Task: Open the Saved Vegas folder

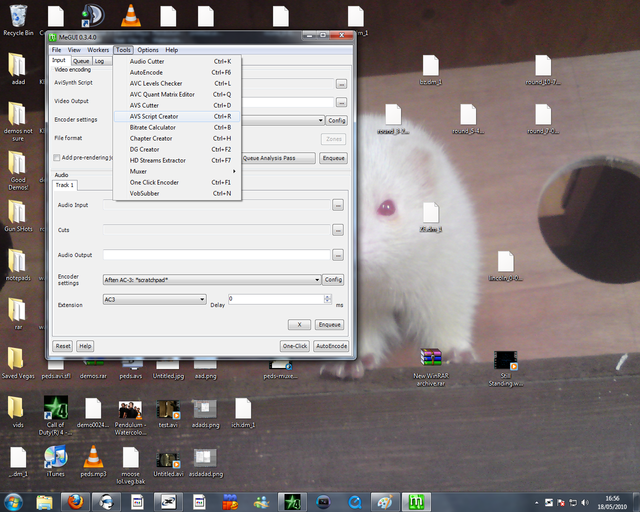Action: pyautogui.click(x=18, y=363)
